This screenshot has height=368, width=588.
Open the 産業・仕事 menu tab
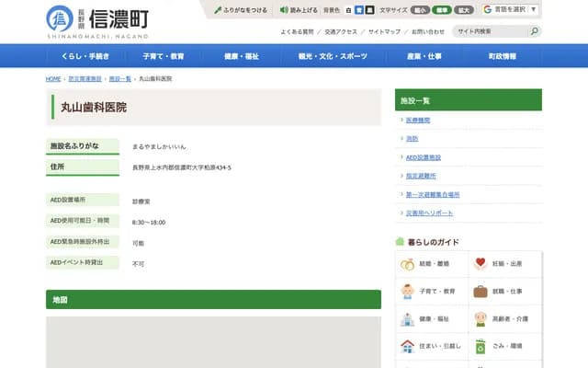pos(425,56)
